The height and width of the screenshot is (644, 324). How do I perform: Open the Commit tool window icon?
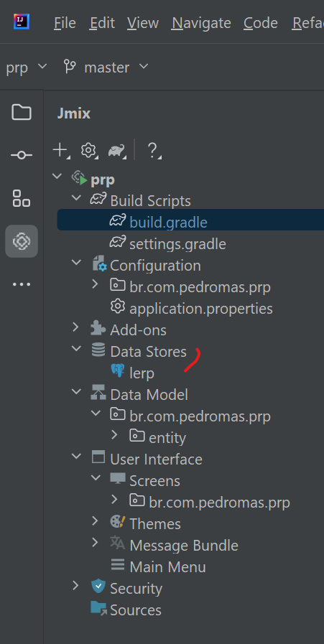(x=22, y=155)
